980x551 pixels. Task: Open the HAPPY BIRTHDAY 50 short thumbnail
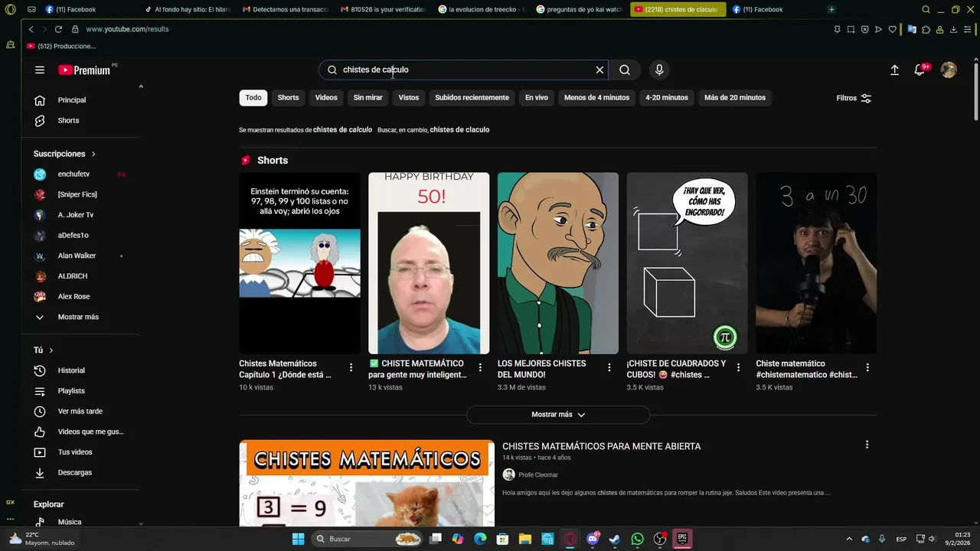click(429, 263)
